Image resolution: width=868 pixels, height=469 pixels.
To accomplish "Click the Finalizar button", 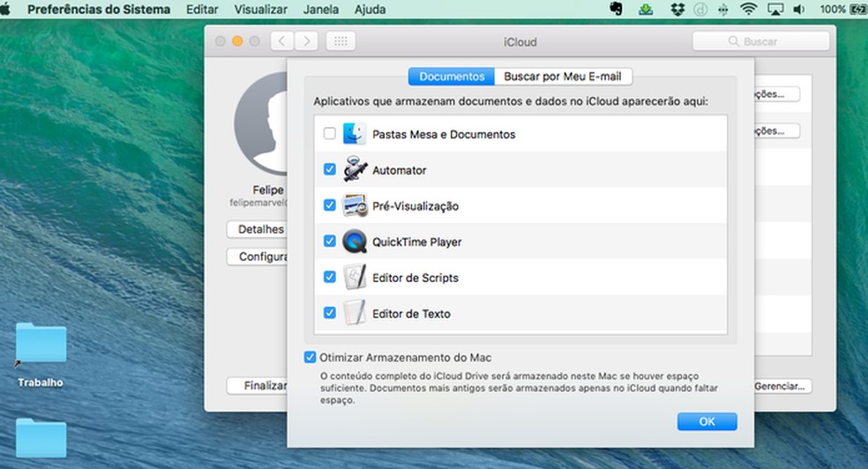I will coord(257,385).
